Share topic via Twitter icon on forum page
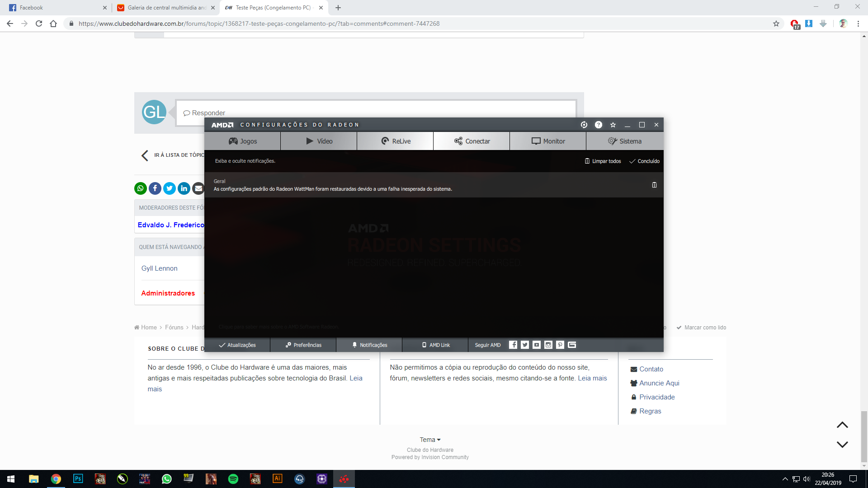The width and height of the screenshot is (868, 488). coord(170,188)
